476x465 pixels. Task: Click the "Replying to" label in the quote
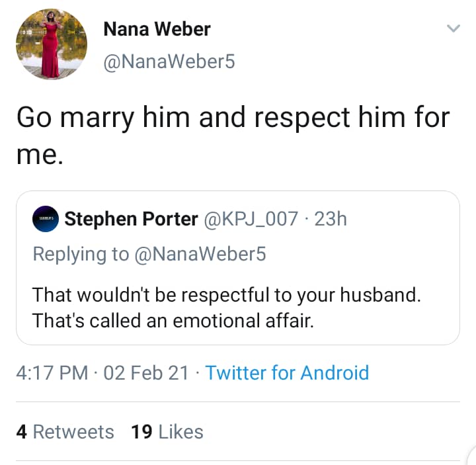(x=81, y=253)
